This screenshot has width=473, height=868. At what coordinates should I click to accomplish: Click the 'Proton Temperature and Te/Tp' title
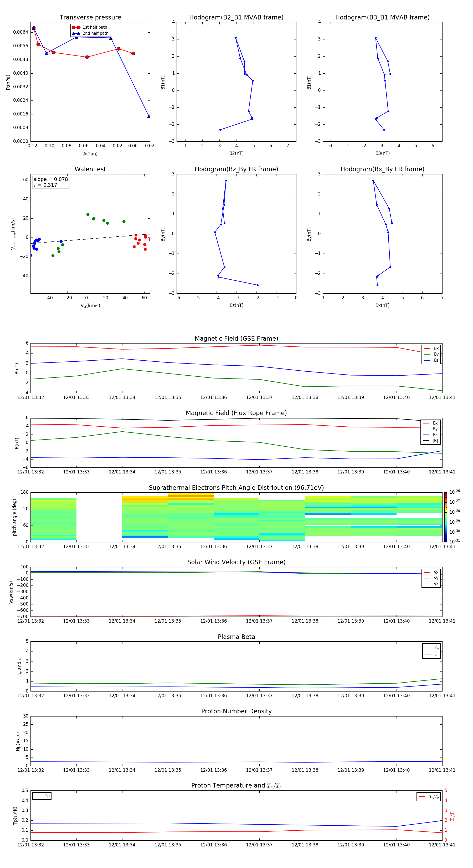click(236, 786)
